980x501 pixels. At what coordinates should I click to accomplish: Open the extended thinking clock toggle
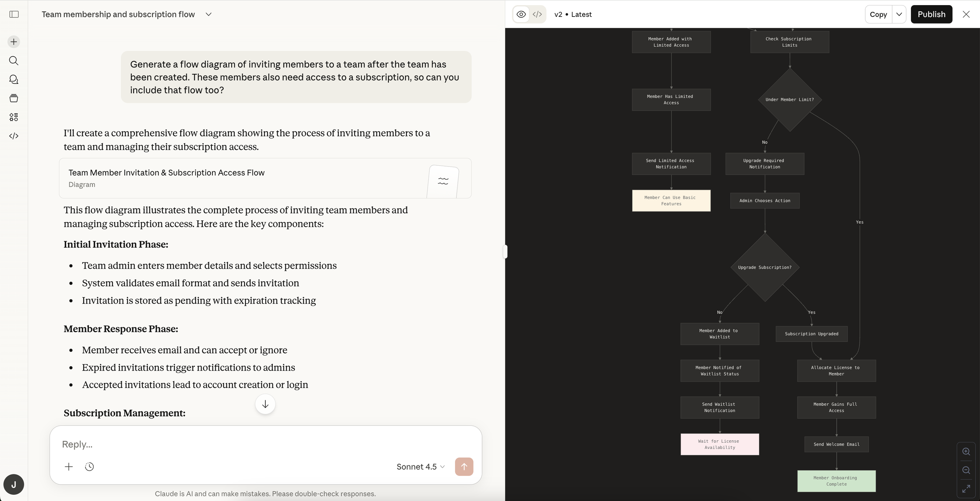pos(89,467)
